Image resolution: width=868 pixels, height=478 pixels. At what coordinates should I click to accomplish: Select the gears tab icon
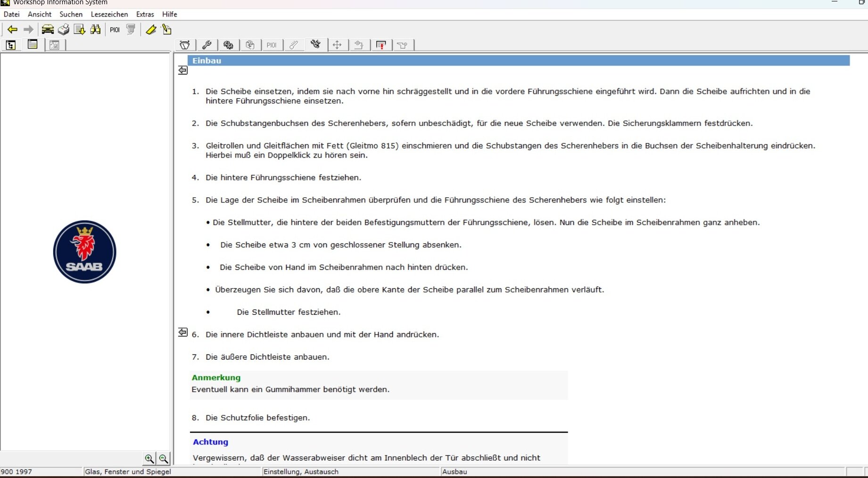coord(228,45)
